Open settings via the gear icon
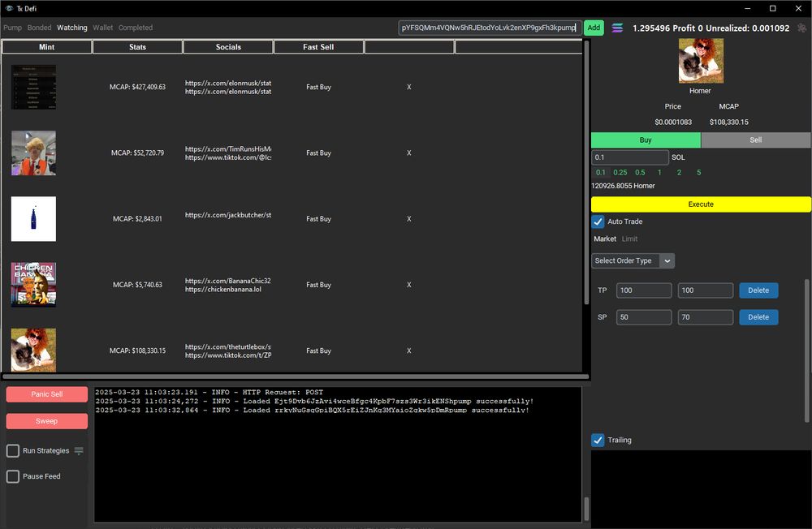Viewport: 812px width, 529px height. coord(801,28)
